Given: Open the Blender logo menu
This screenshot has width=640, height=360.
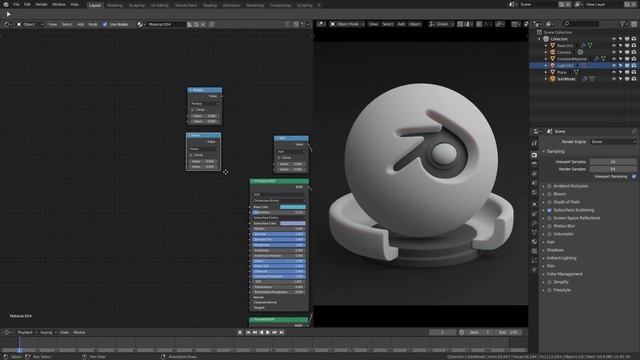Looking at the screenshot, I should [6, 4].
